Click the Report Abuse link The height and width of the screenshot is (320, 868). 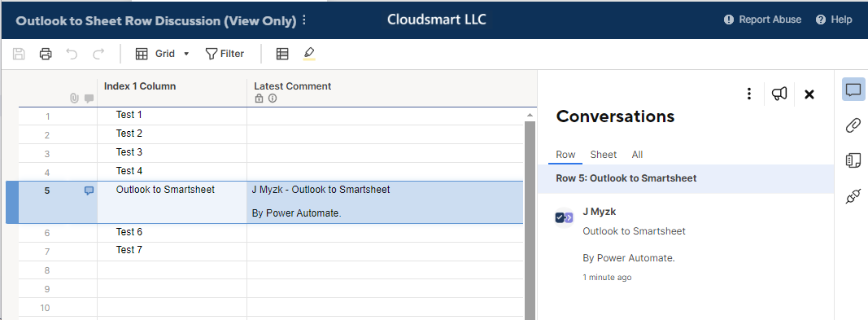pos(762,20)
